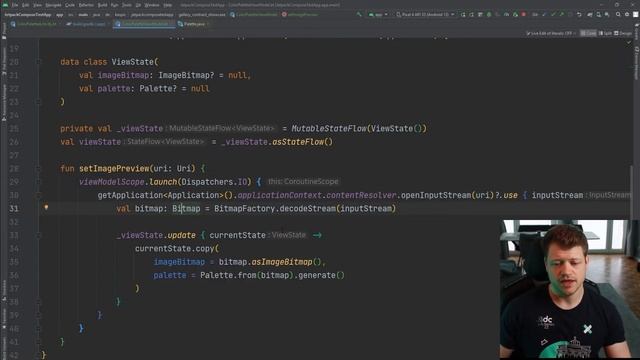This screenshot has width=640, height=360.
Task: Click the Git update project arrow
Action: tap(544, 14)
